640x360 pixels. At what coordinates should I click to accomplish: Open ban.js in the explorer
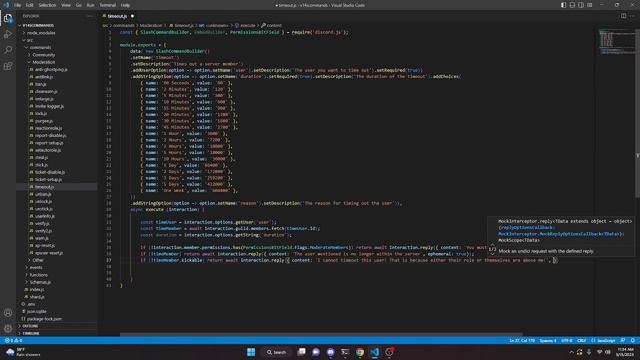coord(40,84)
